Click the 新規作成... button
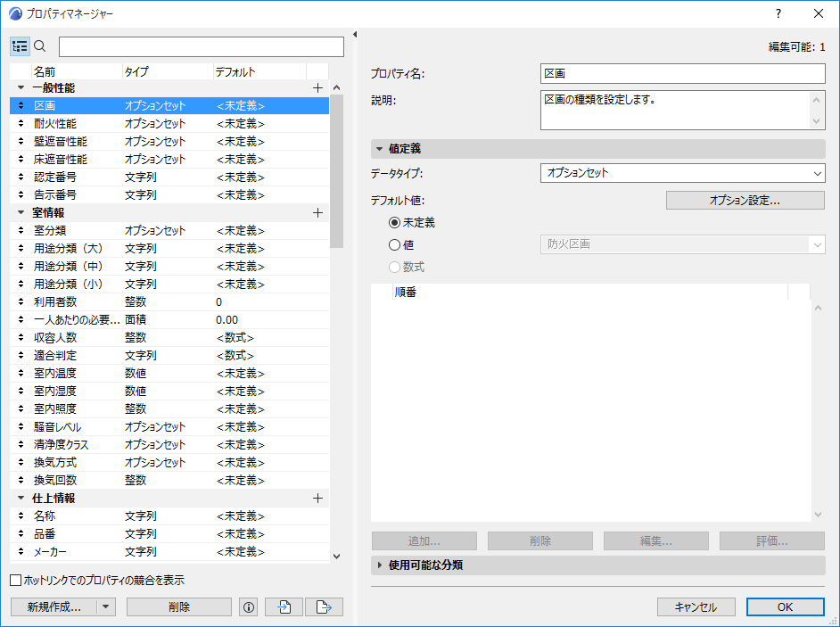The width and height of the screenshot is (840, 627). [x=54, y=607]
